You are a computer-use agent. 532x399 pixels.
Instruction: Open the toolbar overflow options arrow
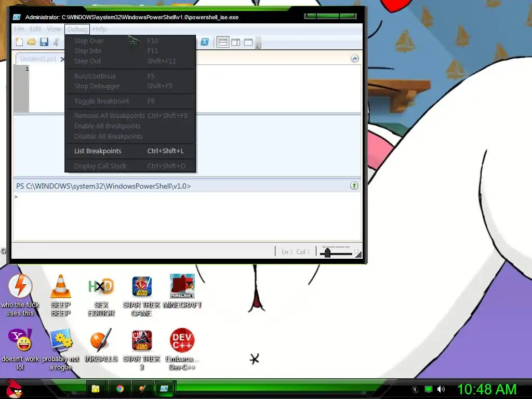point(259,43)
